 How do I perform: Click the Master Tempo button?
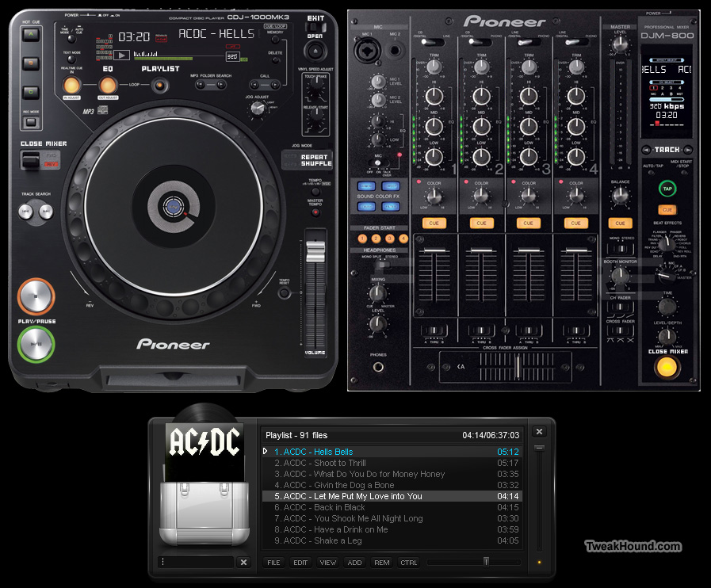(x=315, y=212)
